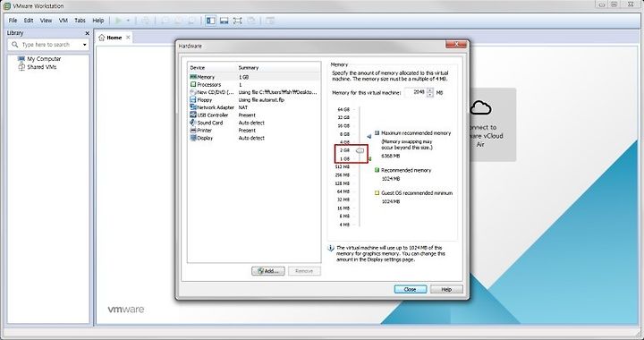Click the 64 GB slider label
Screen dimensions: 644x340
pos(343,110)
